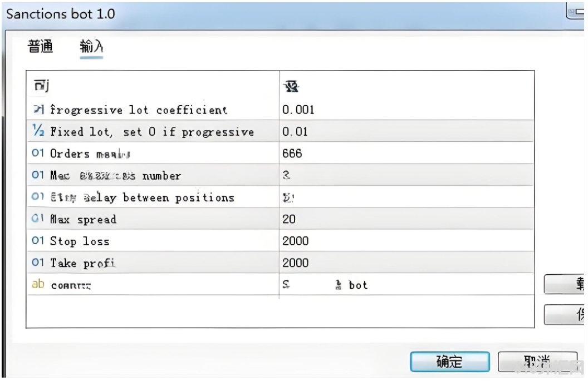Edit the Orders magic value 666
This screenshot has height=381, width=588.
406,153
